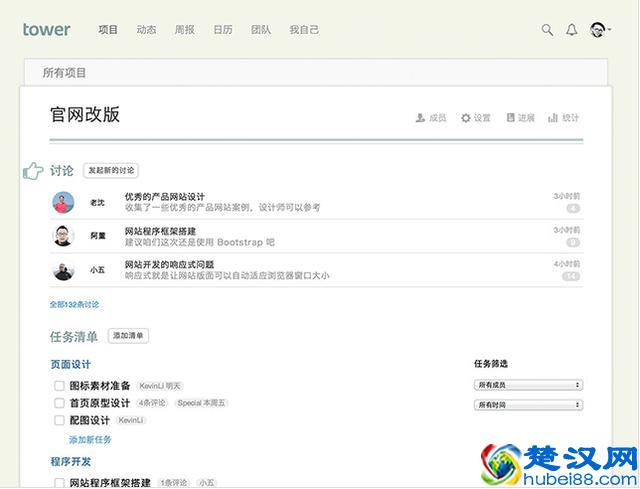This screenshot has width=640, height=489.
Task: Go back to 所有项目
Action: point(64,73)
